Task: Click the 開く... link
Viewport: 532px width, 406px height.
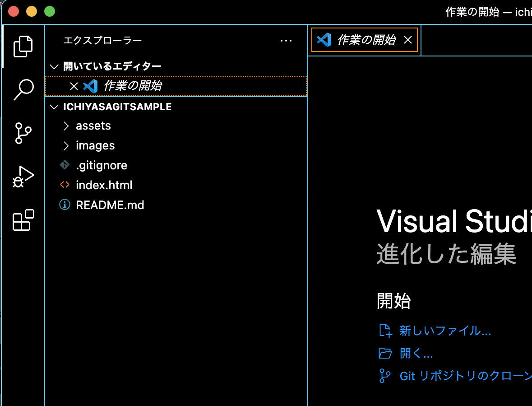Action: click(416, 353)
